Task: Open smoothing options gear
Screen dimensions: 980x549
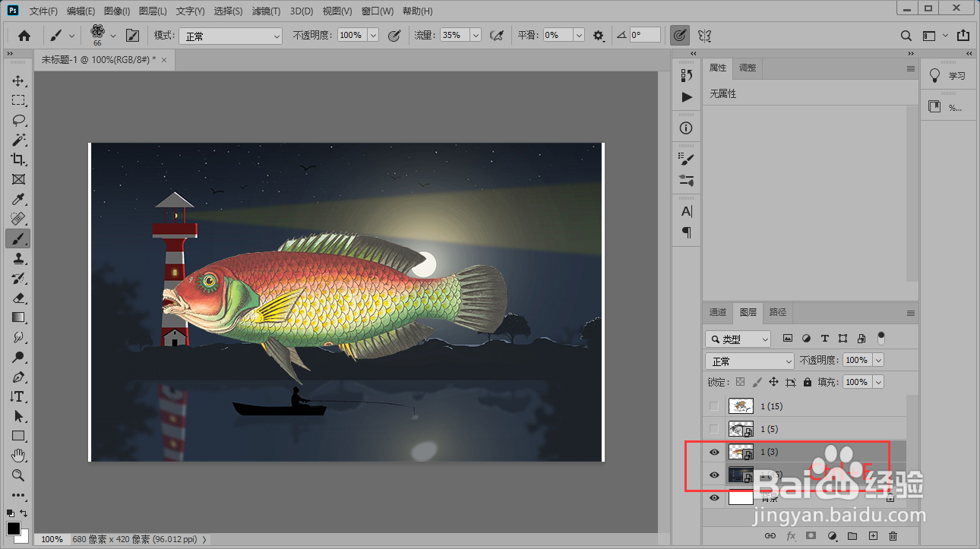Action: [599, 36]
